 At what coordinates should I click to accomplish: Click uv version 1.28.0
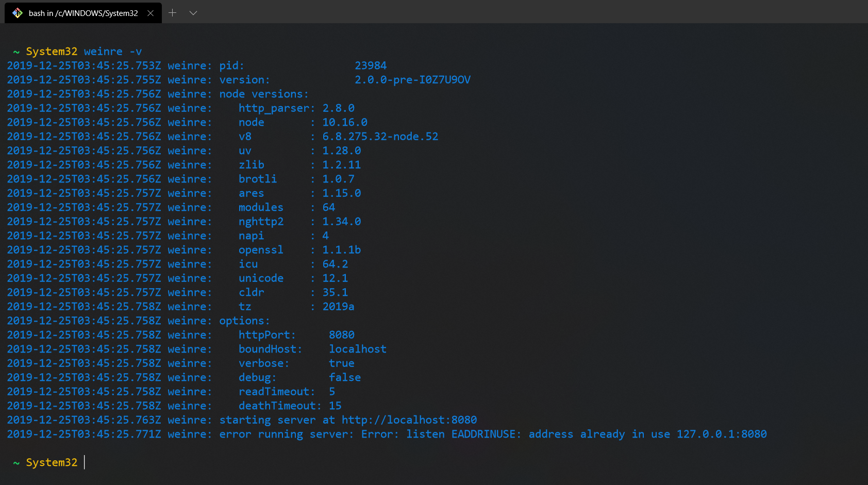(342, 150)
